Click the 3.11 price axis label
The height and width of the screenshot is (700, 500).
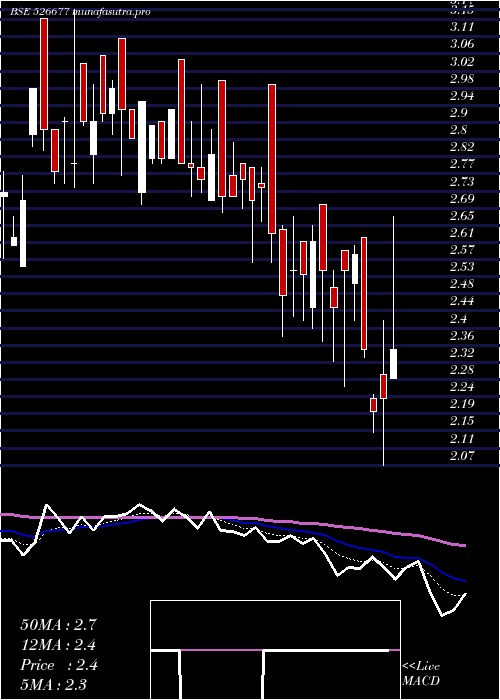click(461, 27)
